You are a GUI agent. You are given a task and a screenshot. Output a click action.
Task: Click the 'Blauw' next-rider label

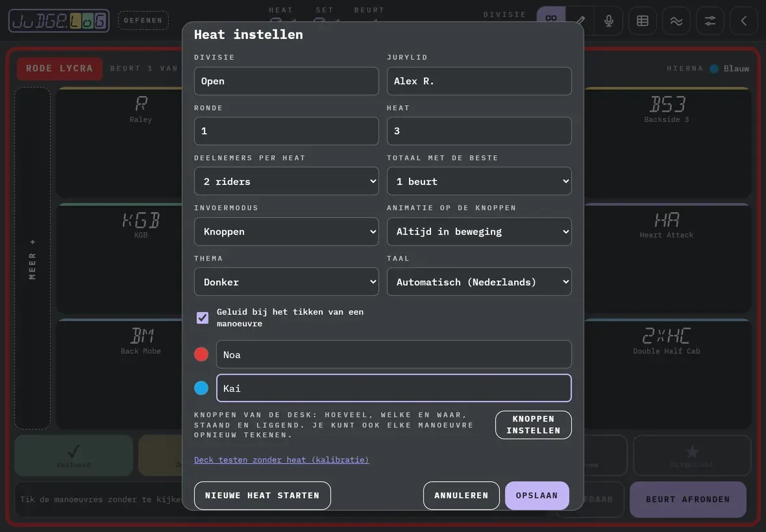(736, 68)
